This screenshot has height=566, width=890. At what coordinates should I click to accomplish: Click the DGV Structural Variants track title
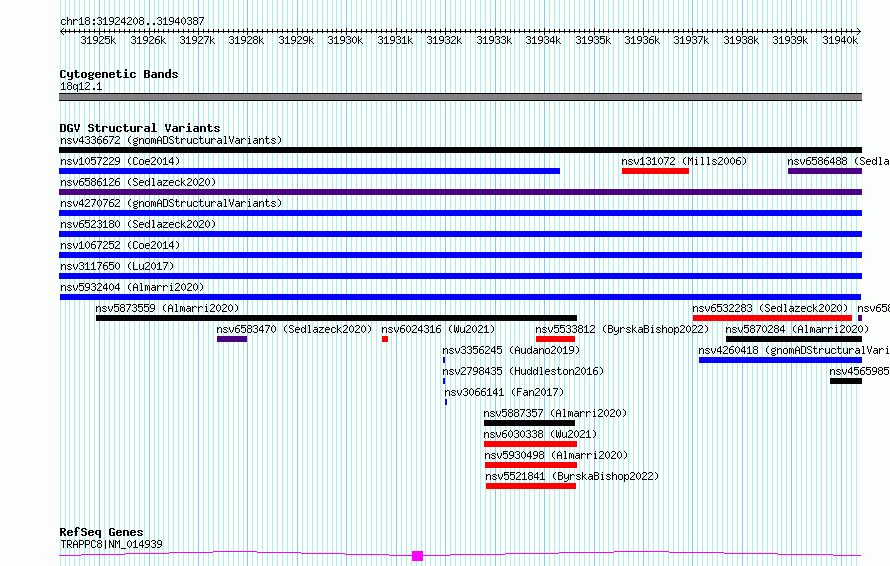coord(140,128)
